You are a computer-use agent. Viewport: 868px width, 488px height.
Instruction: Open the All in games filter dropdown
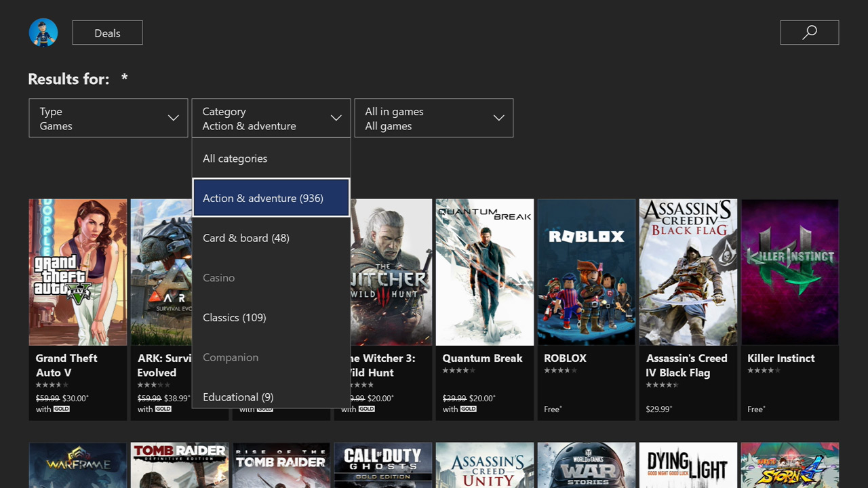tap(433, 117)
